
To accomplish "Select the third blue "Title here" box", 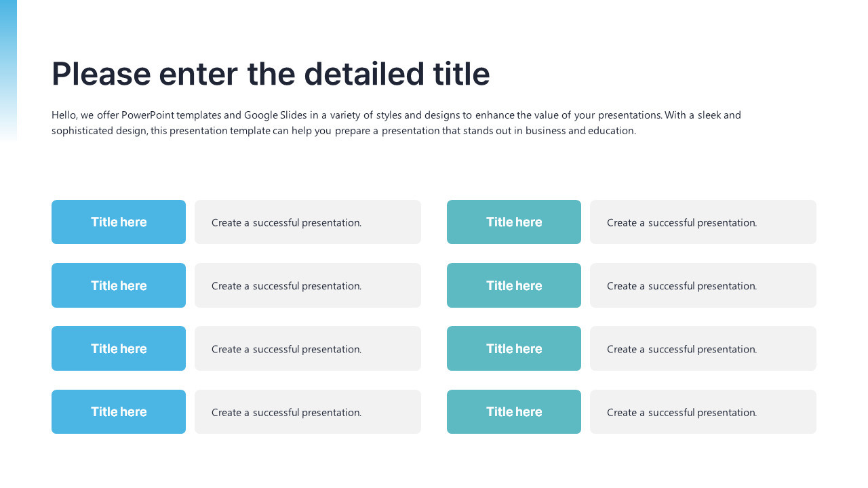I will [x=119, y=348].
